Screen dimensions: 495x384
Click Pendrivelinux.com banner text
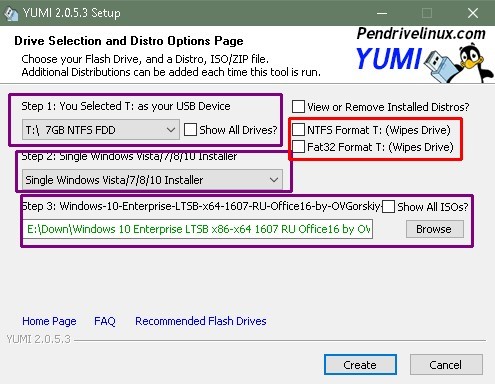[421, 33]
